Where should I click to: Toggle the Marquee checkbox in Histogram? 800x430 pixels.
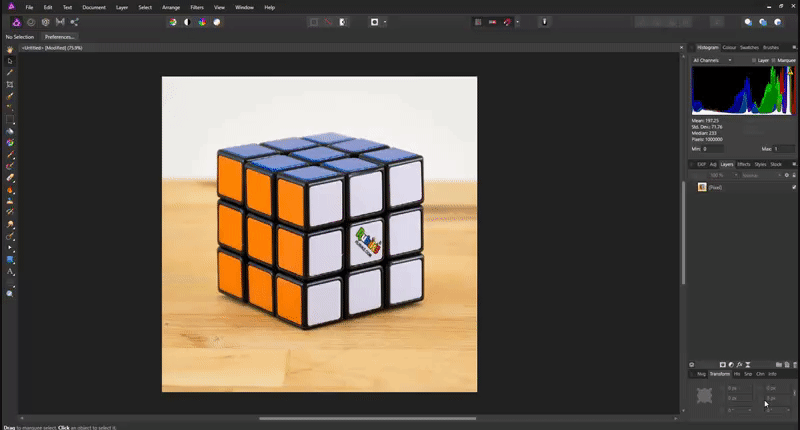(773, 61)
